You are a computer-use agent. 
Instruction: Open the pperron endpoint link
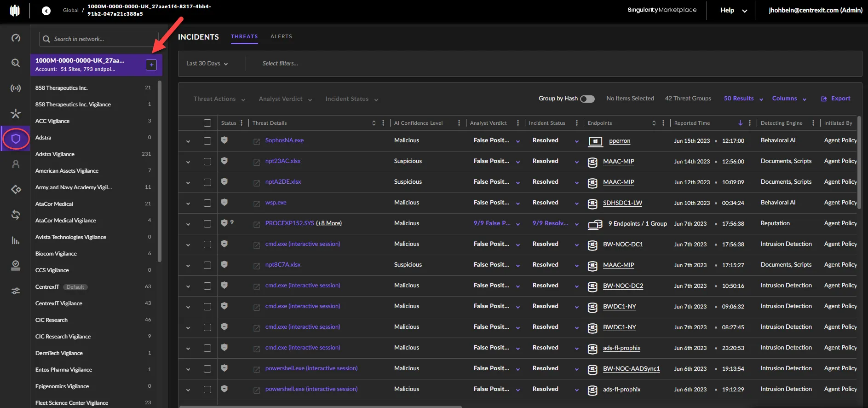click(620, 141)
